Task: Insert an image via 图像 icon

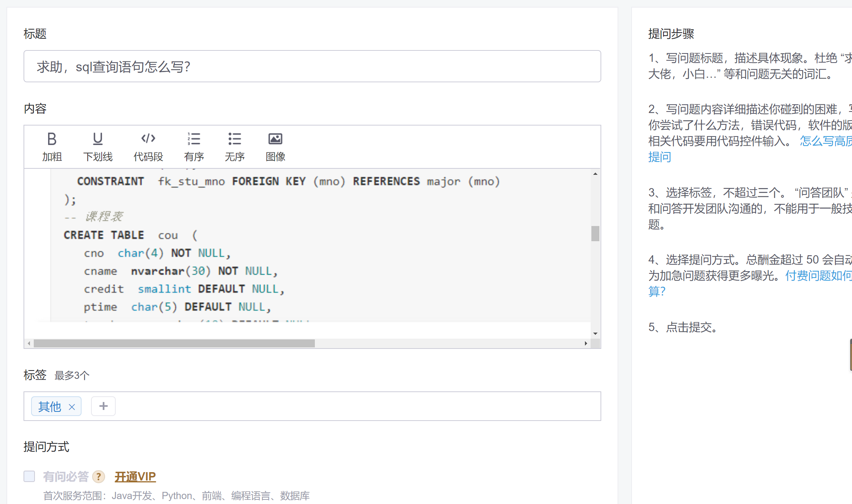Action: coord(275,146)
